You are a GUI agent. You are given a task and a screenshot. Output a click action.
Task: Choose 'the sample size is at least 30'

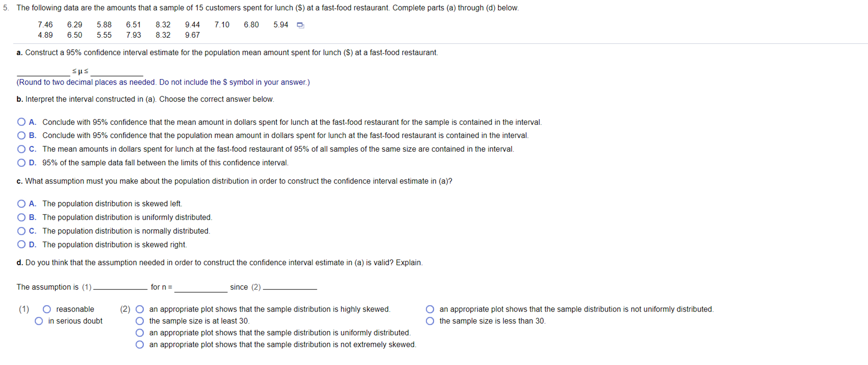140,321
